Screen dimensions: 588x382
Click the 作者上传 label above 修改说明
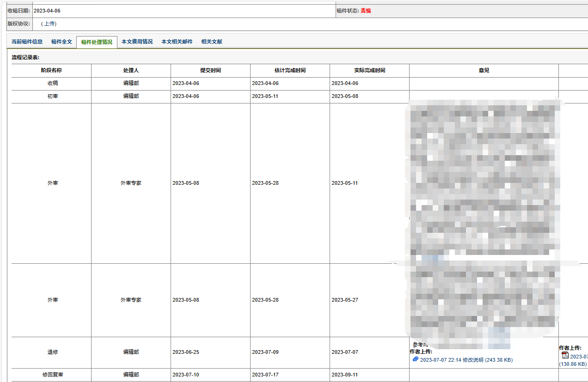pyautogui.click(x=421, y=352)
